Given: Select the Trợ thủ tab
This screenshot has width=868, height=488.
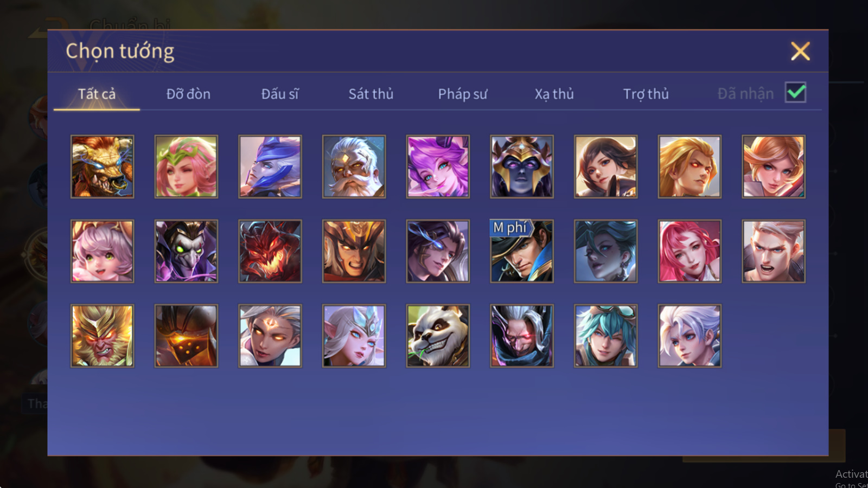Looking at the screenshot, I should click(x=646, y=94).
